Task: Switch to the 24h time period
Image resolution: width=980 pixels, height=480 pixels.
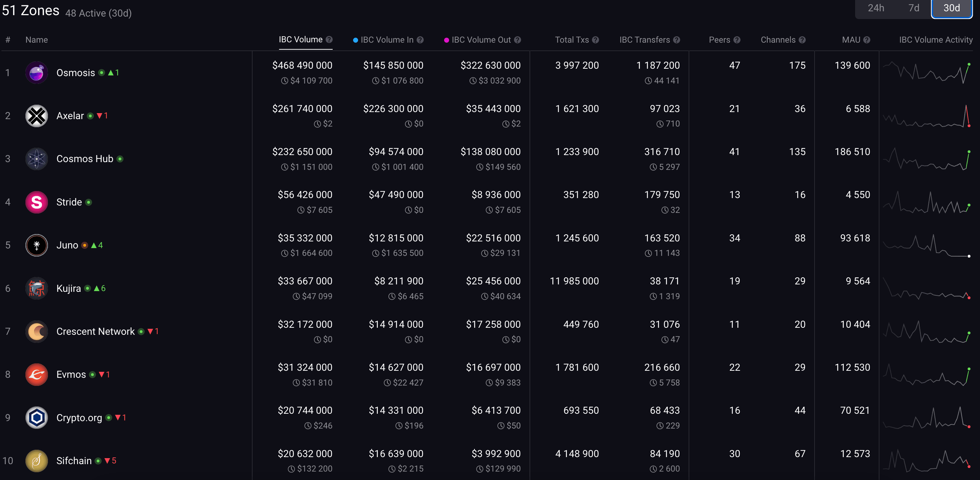Action: (x=876, y=8)
